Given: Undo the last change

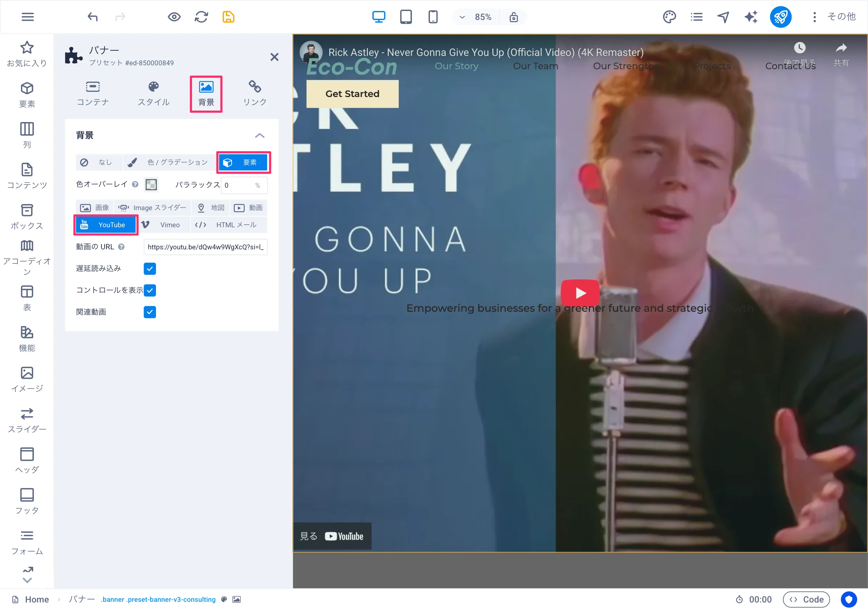Looking at the screenshot, I should pyautogui.click(x=93, y=17).
